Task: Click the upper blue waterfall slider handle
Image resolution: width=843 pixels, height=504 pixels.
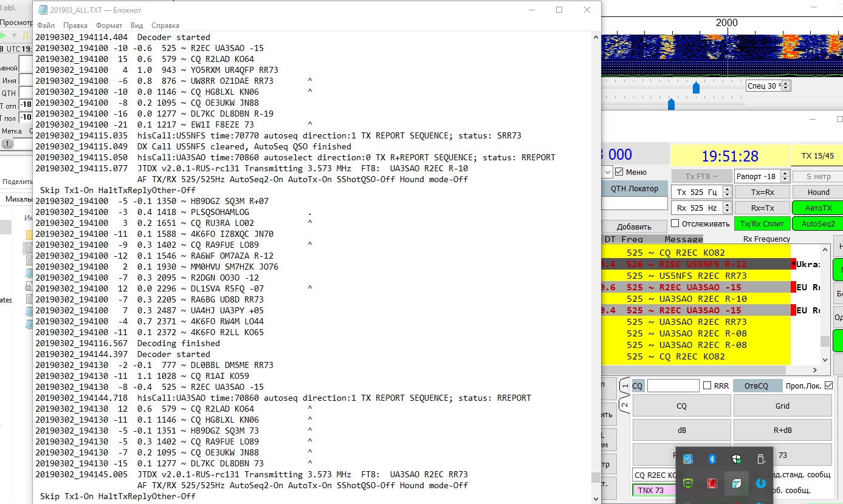Action: (x=697, y=89)
